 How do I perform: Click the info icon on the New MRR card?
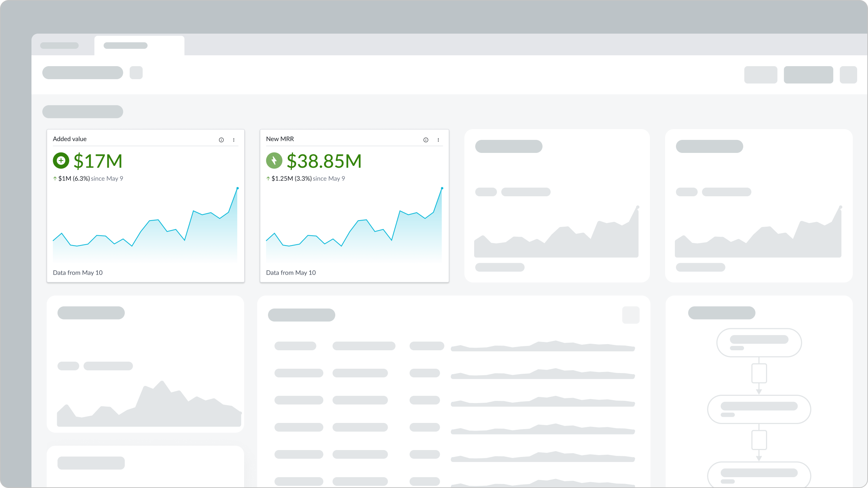[x=426, y=140]
